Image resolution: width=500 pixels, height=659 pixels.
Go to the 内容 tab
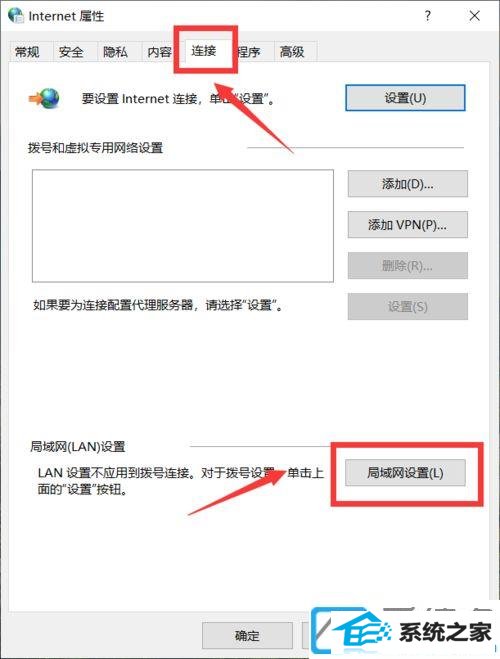(x=159, y=52)
